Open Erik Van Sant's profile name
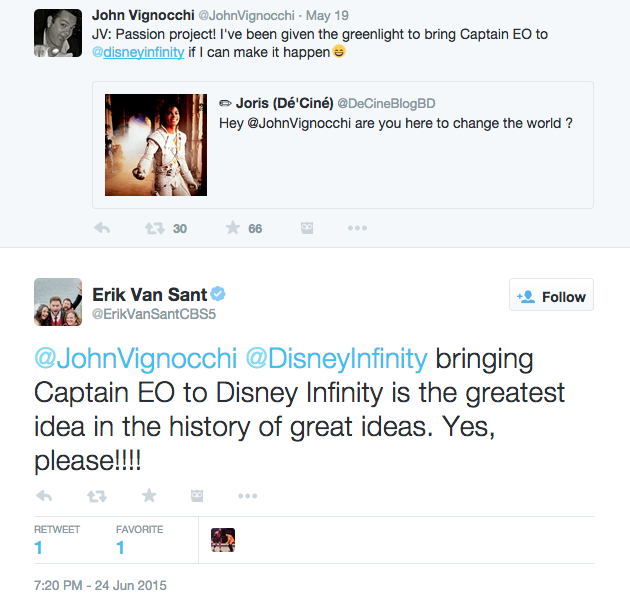630x612 pixels. point(150,294)
